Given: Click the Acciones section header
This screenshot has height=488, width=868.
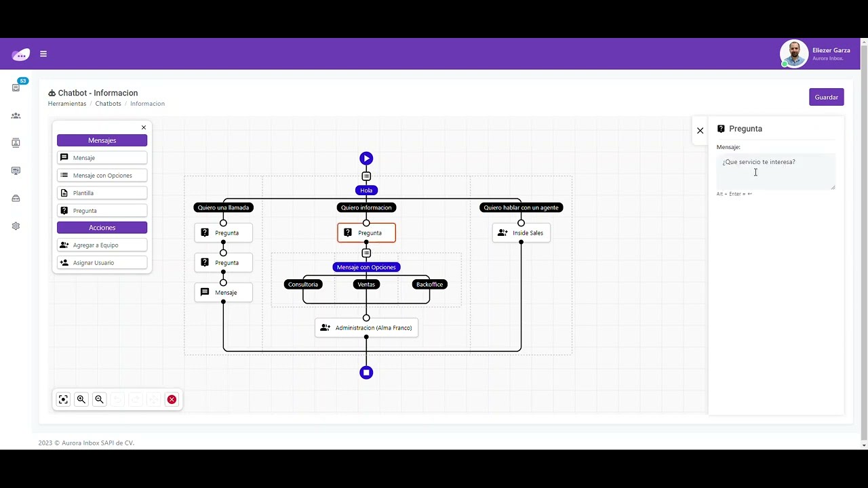Looking at the screenshot, I should (x=102, y=228).
